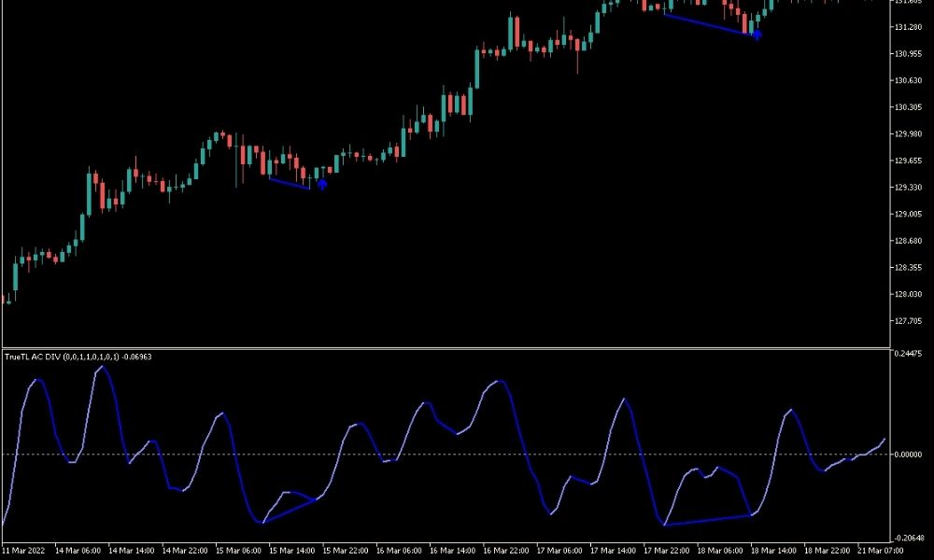Select the right divergence line in indicator window
The height and width of the screenshot is (560, 934).
click(707, 520)
